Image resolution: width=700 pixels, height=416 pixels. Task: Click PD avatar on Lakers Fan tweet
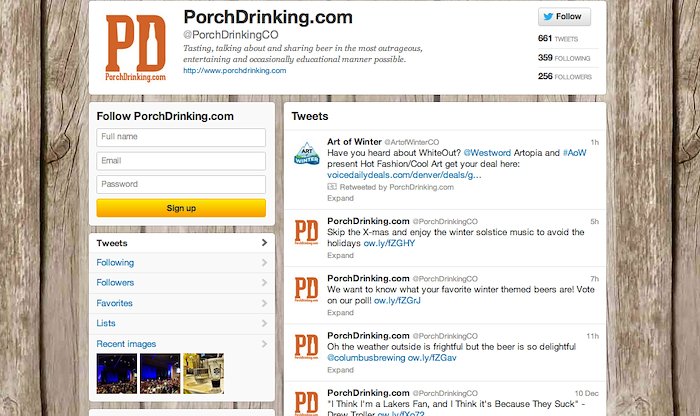[x=306, y=403]
